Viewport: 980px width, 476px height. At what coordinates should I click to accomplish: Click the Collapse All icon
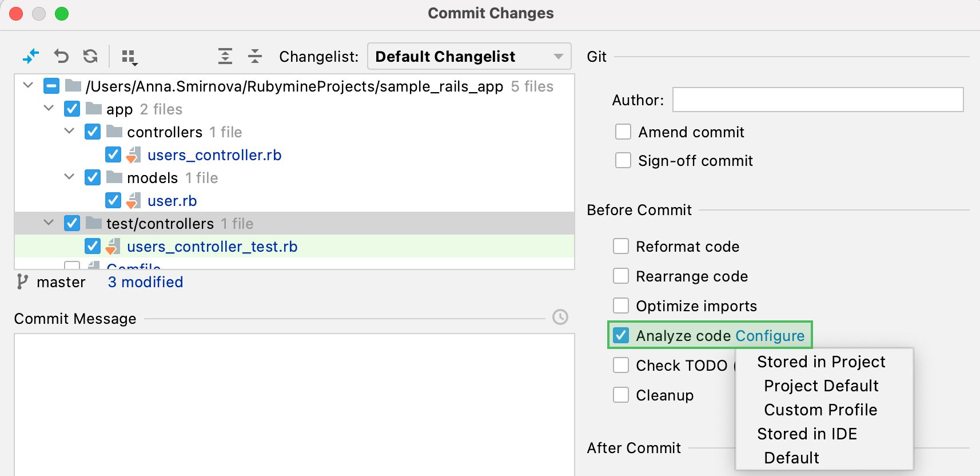tap(255, 56)
